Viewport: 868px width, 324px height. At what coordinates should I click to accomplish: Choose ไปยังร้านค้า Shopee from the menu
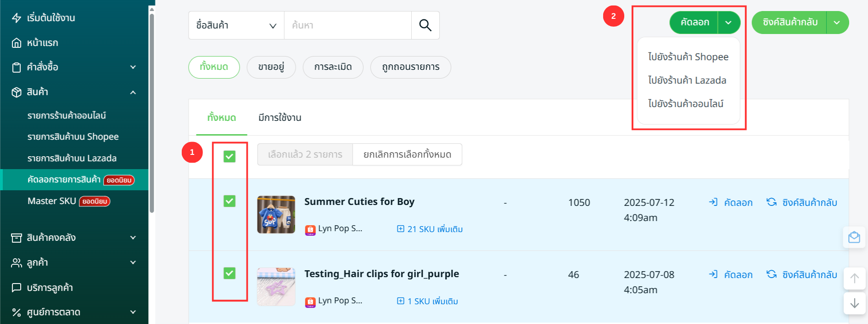(688, 57)
